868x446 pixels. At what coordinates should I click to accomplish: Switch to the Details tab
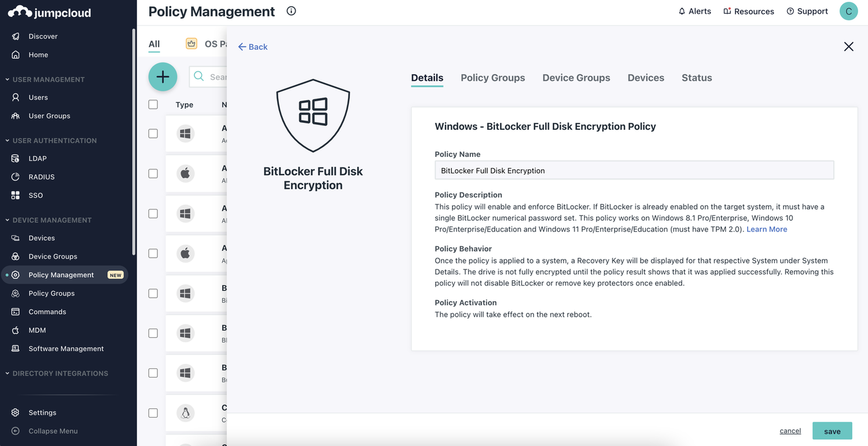click(427, 78)
